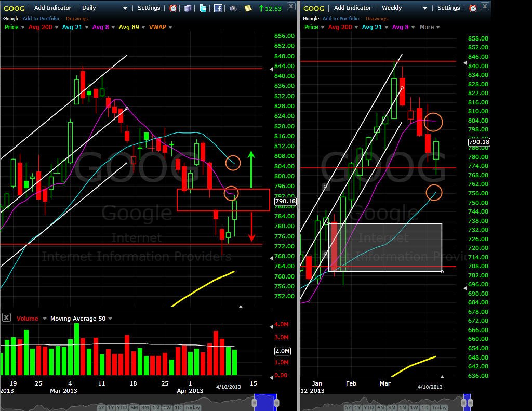Click Add Indicator on daily chart
The height and width of the screenshot is (411, 532).
52,8
